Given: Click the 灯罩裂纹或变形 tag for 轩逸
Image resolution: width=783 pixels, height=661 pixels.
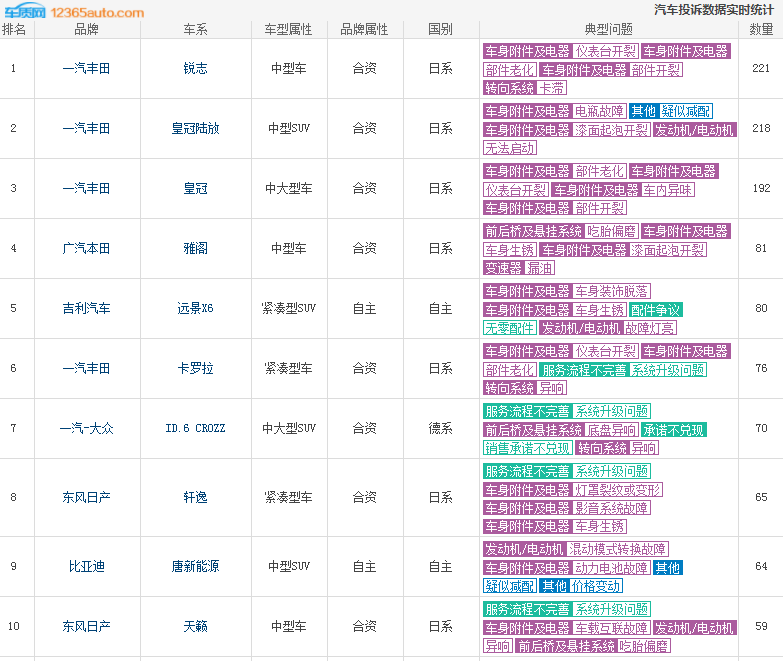Looking at the screenshot, I should click(617, 490).
